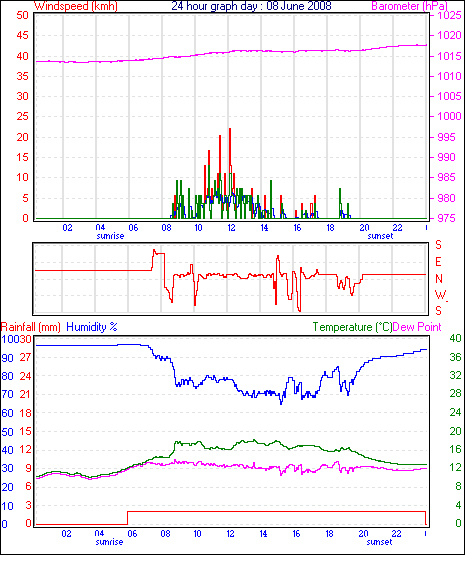This screenshot has height=563, width=466.
Task: Click the sunrise label under wind chart
Action: (x=110, y=236)
